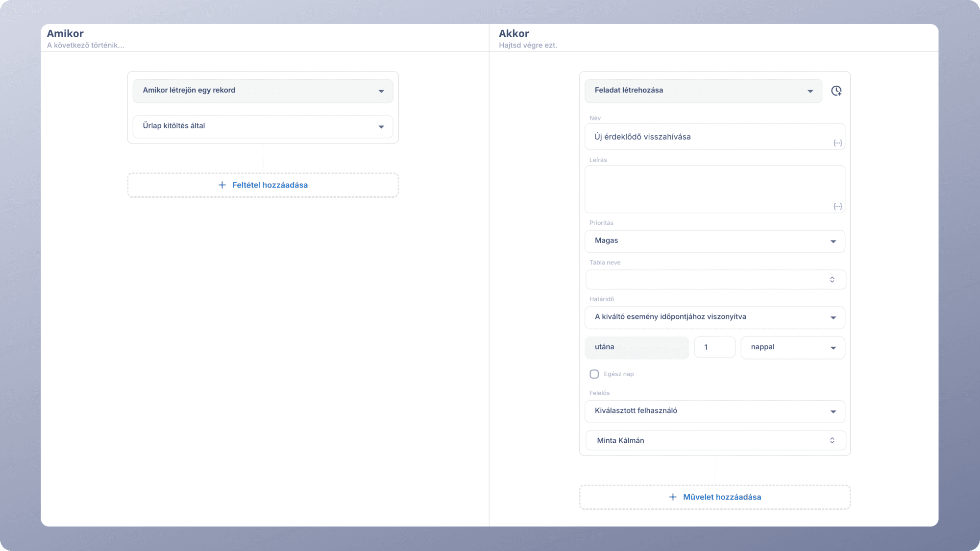Open the 'Feladat létrehozása' action dropdown

pyautogui.click(x=703, y=91)
